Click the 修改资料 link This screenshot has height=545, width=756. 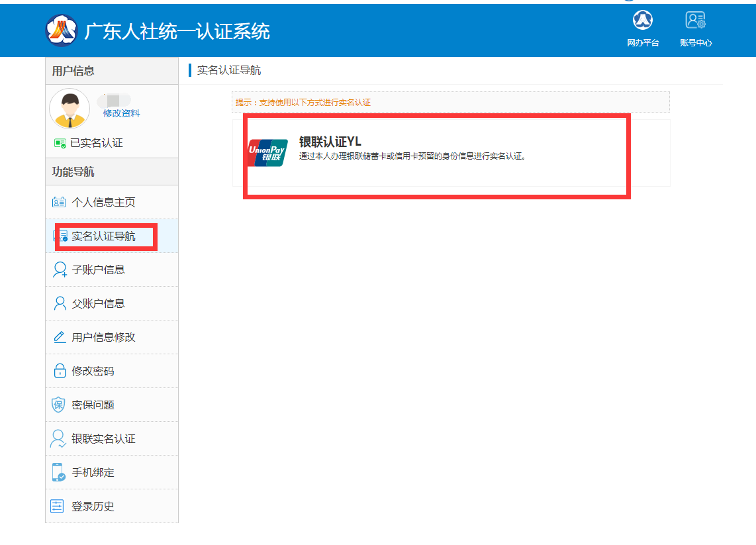pyautogui.click(x=121, y=113)
